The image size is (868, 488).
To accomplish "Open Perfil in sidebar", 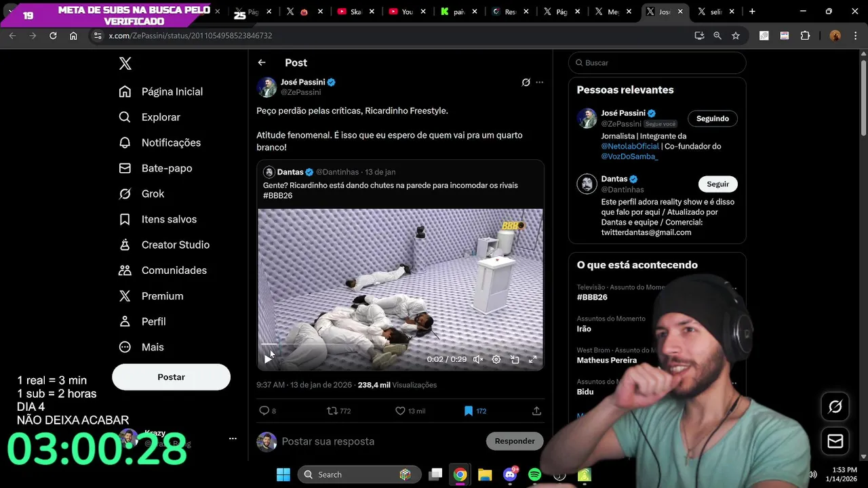I will [x=142, y=321].
